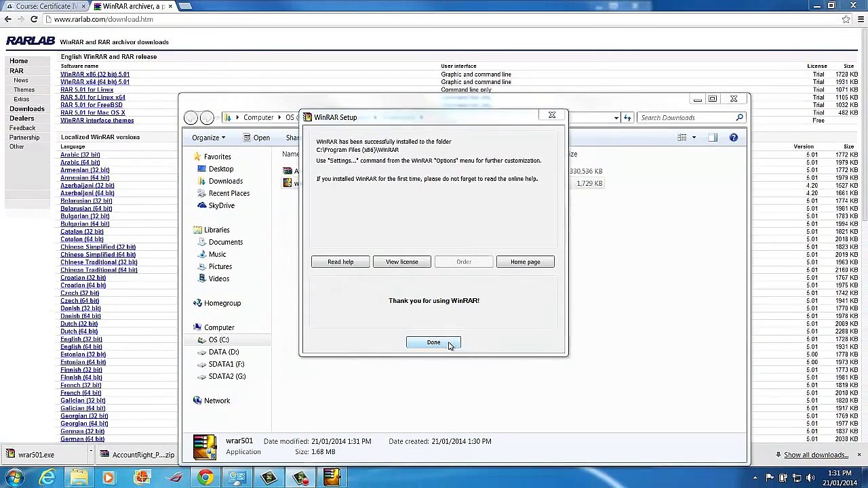Open the Chrome new tab button
Screen dimensions: 868x488
[x=185, y=6]
